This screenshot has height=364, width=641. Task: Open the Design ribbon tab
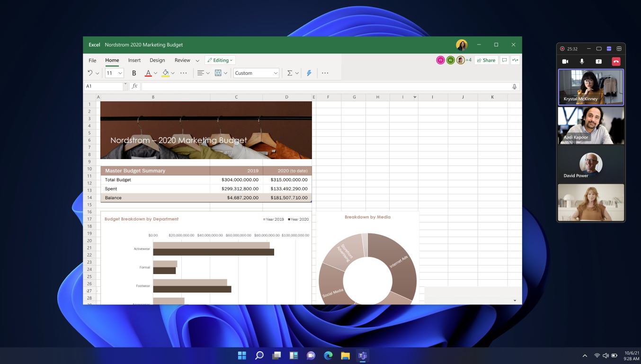pos(157,60)
